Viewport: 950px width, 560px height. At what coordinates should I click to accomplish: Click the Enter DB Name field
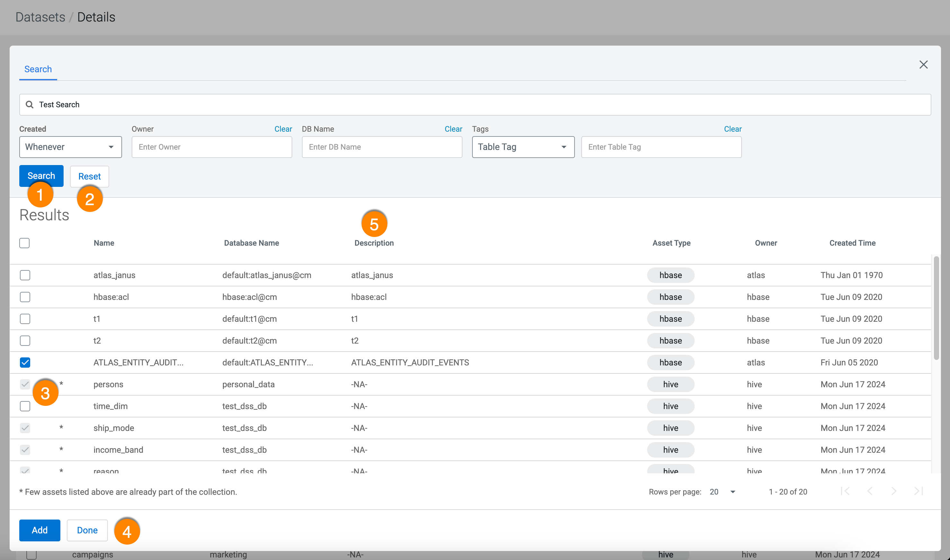coord(382,147)
